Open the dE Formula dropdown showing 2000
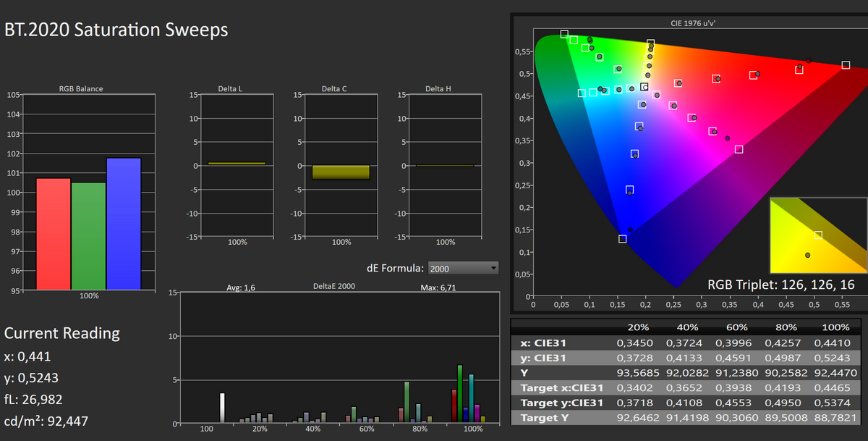Image resolution: width=868 pixels, height=441 pixels. (x=463, y=269)
